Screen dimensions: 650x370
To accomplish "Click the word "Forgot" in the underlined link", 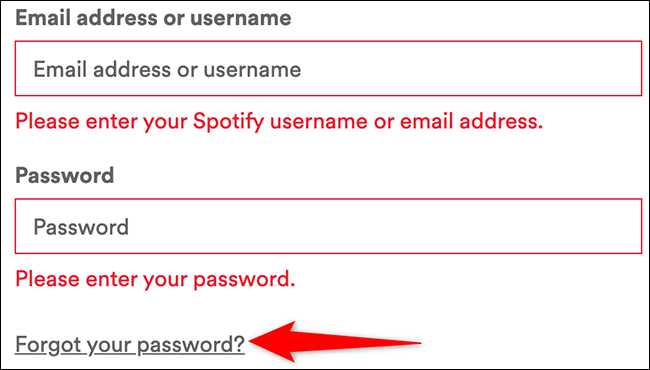I will click(46, 344).
